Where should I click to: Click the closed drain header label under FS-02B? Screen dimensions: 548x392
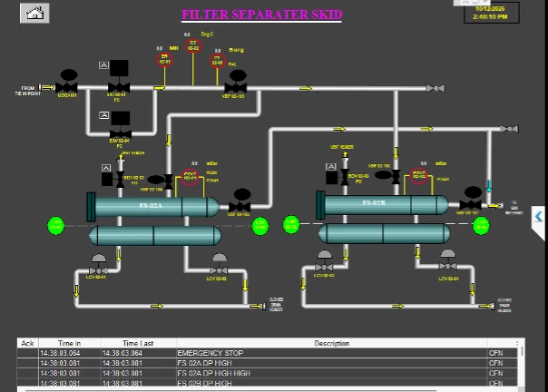(x=504, y=305)
